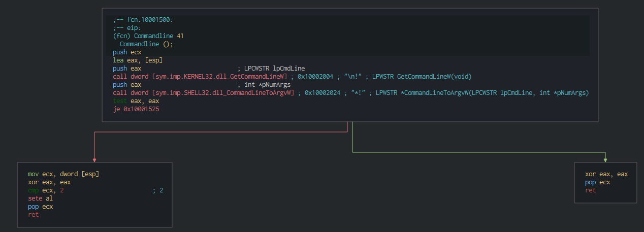
Task: Select the 'sete al' instruction
Action: pyautogui.click(x=40, y=198)
